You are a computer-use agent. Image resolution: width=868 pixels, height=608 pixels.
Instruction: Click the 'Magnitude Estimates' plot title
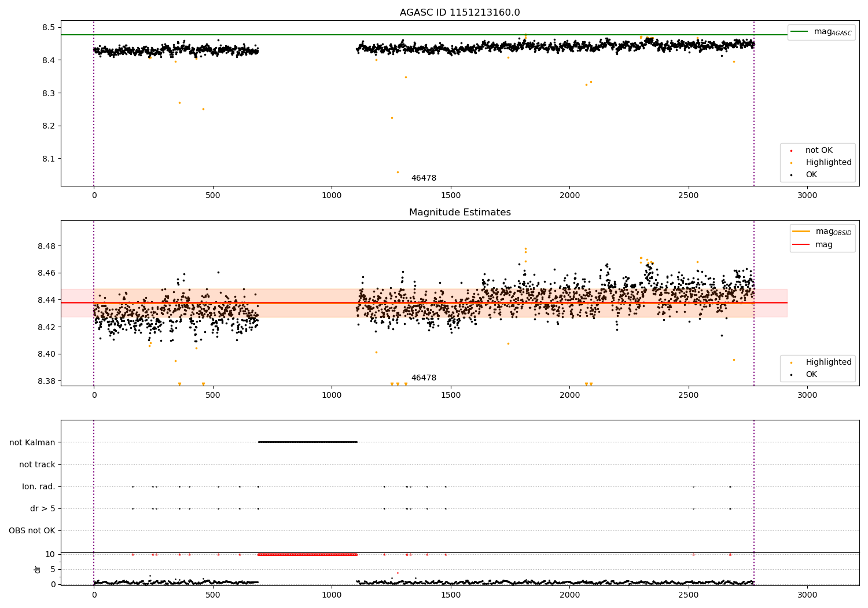point(459,213)
